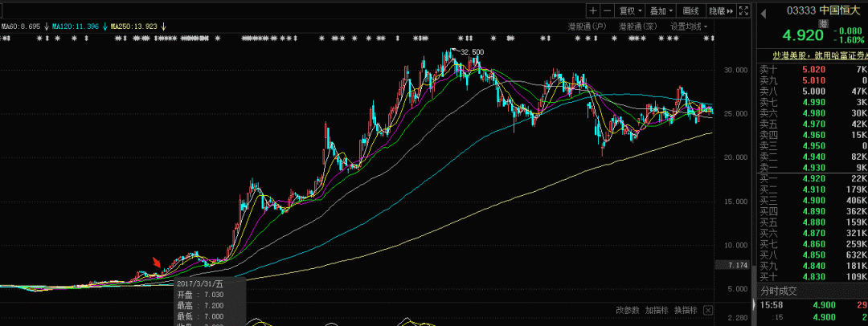Click the 32.500 peak price marker
The image size is (868, 326).
click(473, 52)
